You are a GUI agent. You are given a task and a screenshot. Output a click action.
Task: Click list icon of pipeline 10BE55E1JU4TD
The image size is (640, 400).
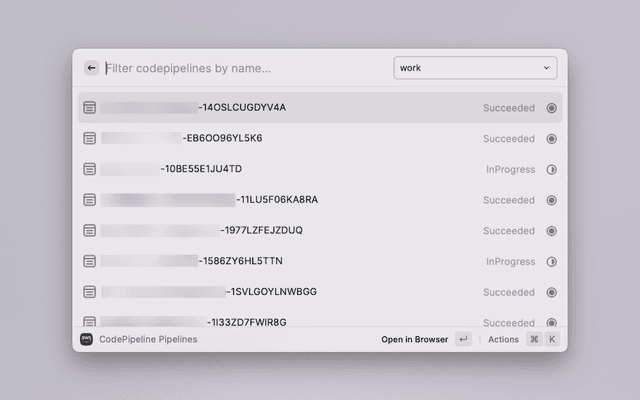point(89,169)
